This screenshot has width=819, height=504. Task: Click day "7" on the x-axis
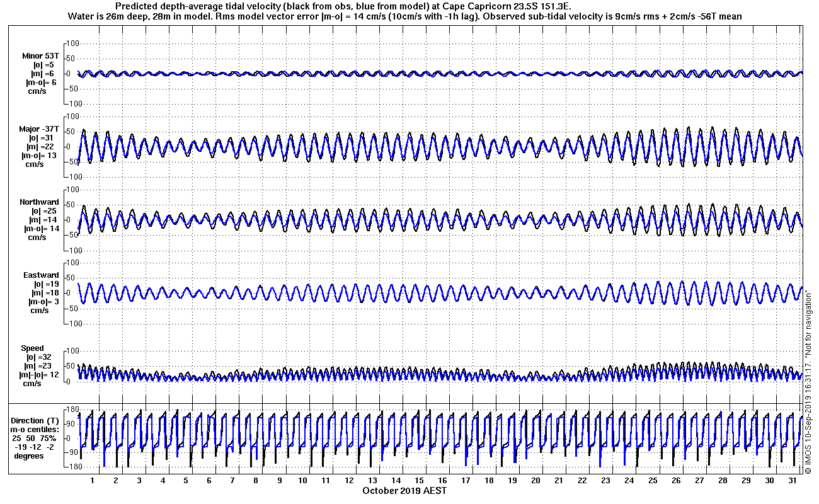232,480
